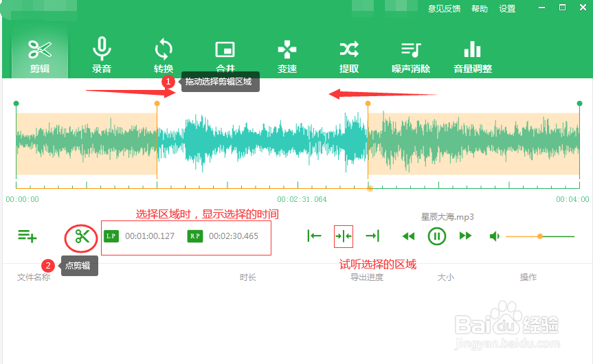The height and width of the screenshot is (364, 593).
Task: Open the 意见反馈 feedback link
Action: (x=444, y=9)
